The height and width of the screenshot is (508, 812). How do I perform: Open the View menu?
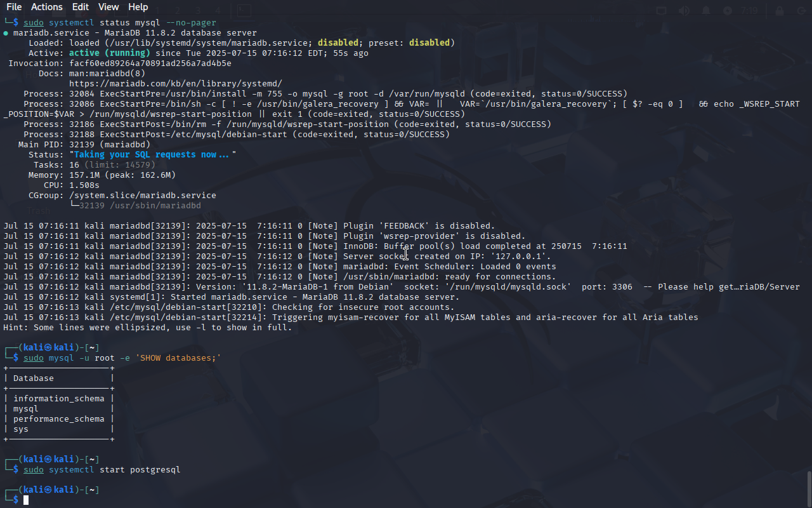108,7
